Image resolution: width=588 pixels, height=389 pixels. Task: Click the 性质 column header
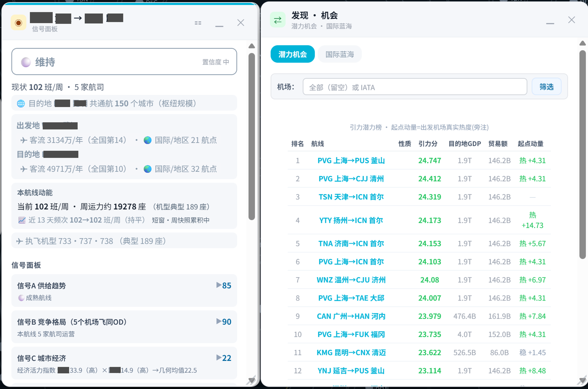click(405, 144)
